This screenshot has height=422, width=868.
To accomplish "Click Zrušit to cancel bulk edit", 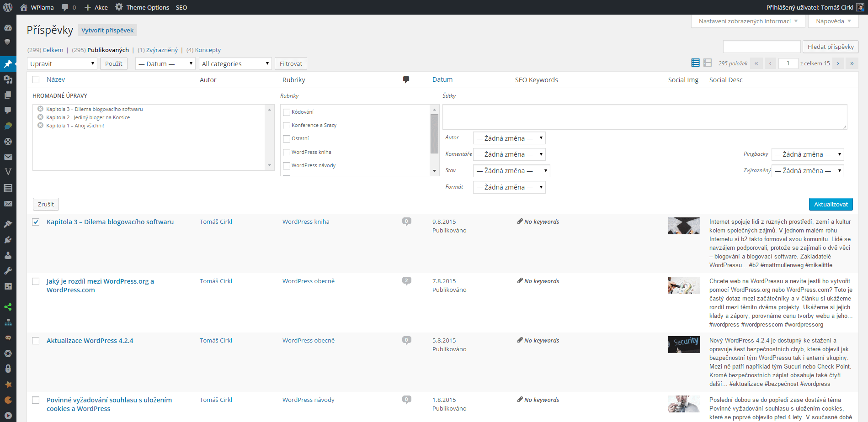I will coord(46,204).
